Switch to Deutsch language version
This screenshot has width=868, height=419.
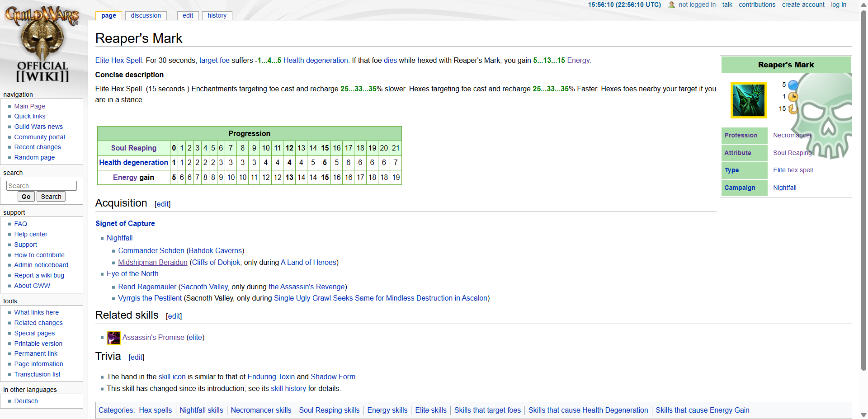click(x=26, y=401)
